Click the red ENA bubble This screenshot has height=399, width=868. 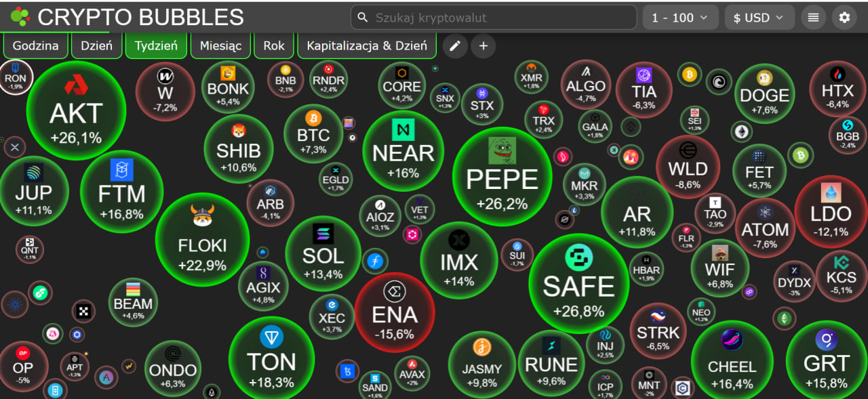[395, 313]
